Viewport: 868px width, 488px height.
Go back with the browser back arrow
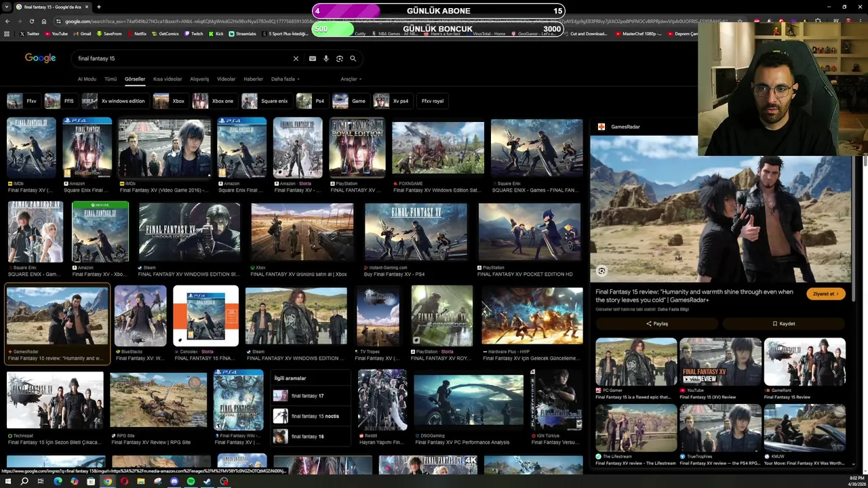click(x=7, y=21)
